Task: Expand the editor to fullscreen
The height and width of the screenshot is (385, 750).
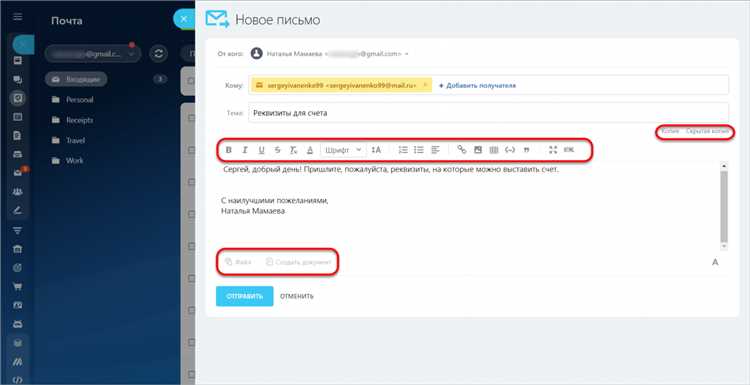Action: (553, 150)
